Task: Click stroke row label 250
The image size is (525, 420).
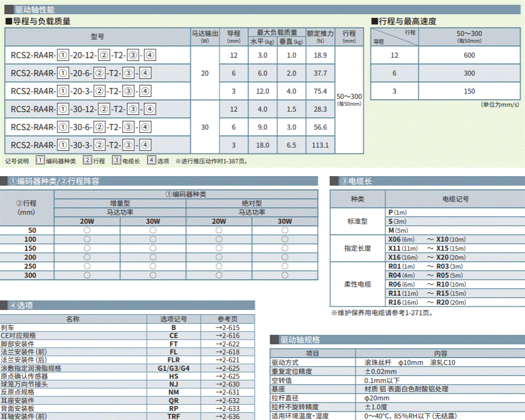Action: [30, 266]
